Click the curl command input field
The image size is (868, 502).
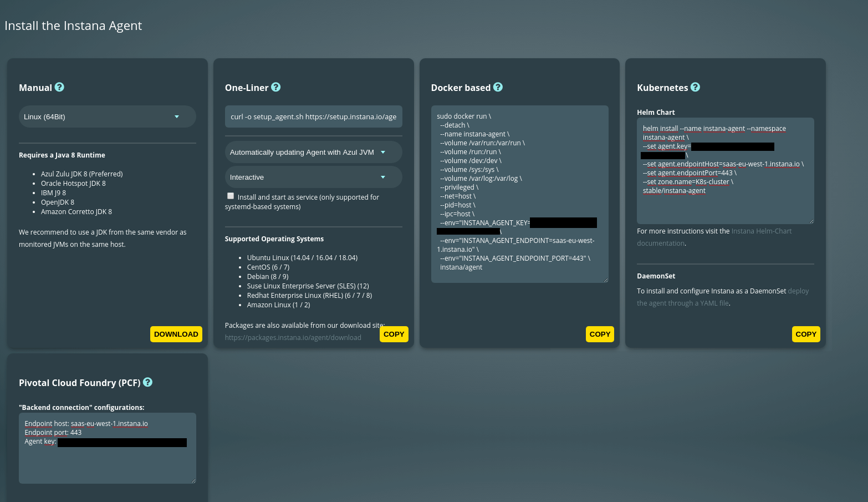point(313,116)
